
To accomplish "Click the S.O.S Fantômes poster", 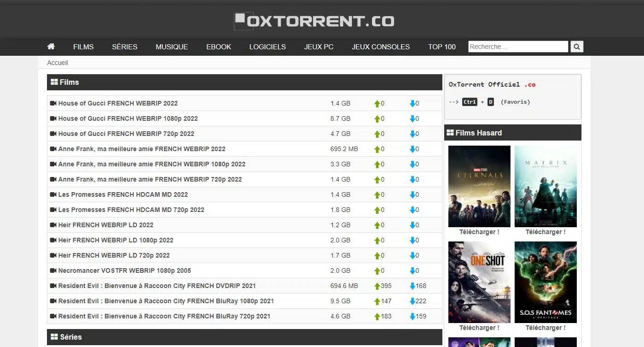I will [x=545, y=282].
